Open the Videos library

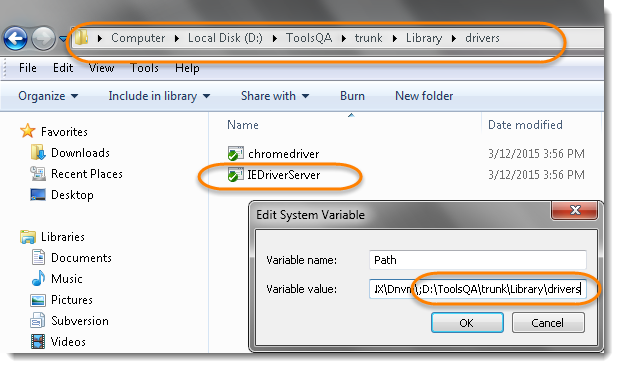(x=68, y=342)
